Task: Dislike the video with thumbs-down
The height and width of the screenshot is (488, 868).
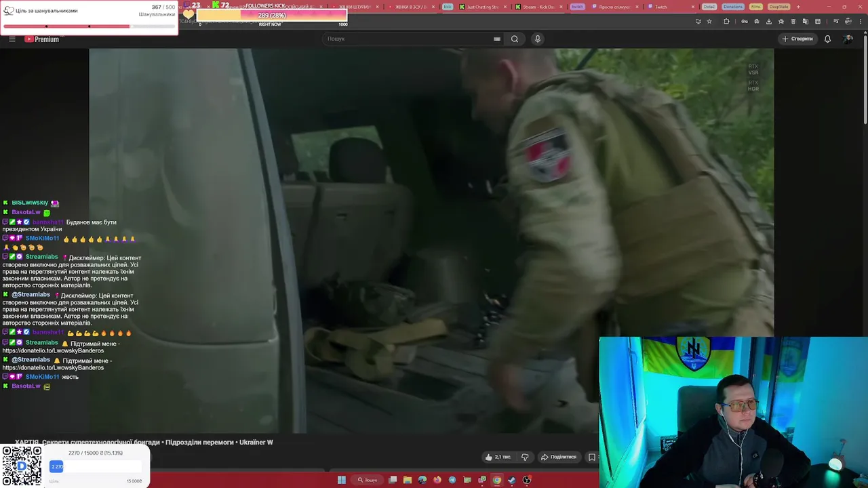Action: pos(524,457)
